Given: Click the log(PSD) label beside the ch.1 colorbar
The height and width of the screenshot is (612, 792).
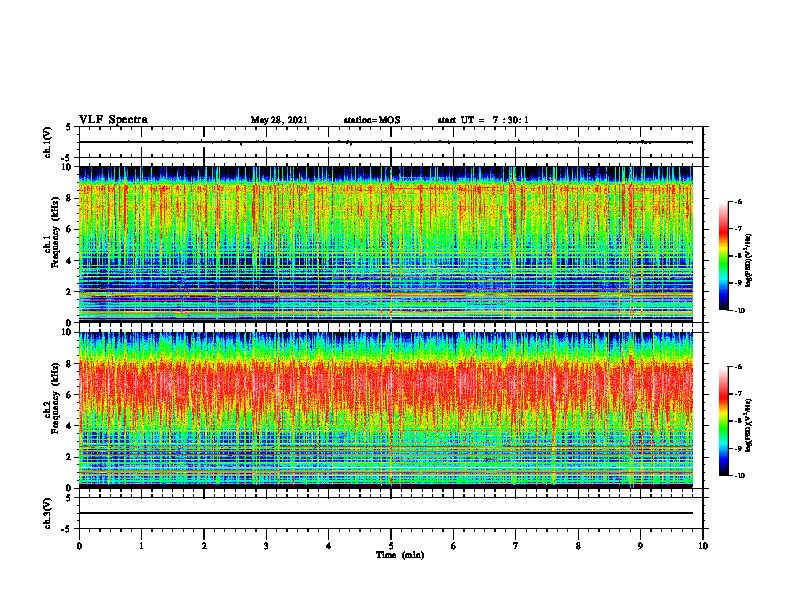Looking at the screenshot, I should coord(750,260).
